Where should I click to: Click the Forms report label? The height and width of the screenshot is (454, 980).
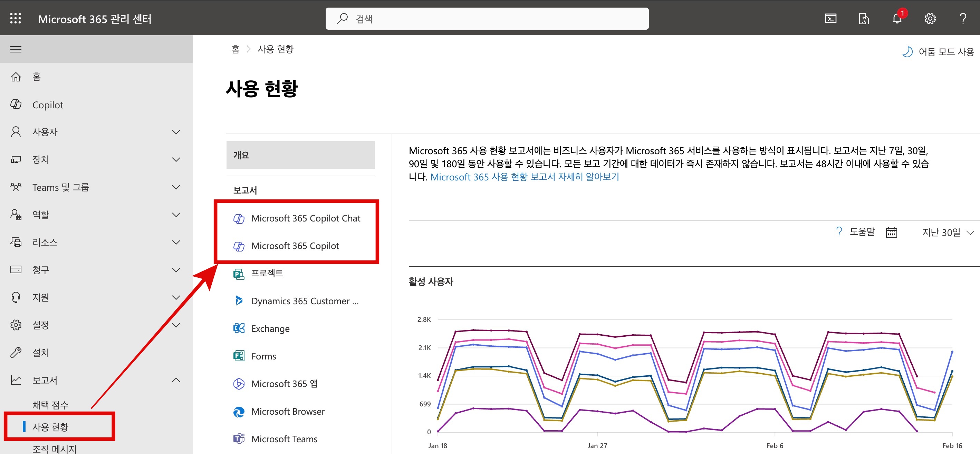click(263, 356)
